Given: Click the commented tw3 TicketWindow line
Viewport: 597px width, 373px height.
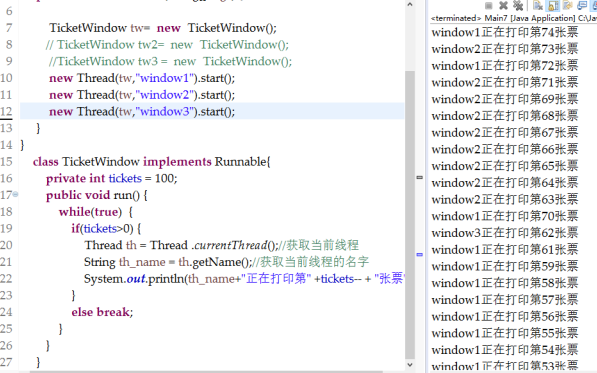Looking at the screenshot, I should coord(171,61).
